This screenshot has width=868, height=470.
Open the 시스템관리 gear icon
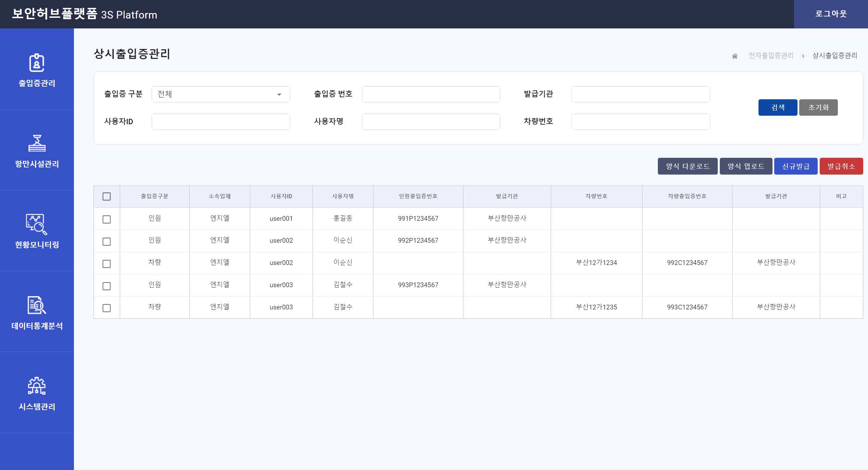[37, 386]
